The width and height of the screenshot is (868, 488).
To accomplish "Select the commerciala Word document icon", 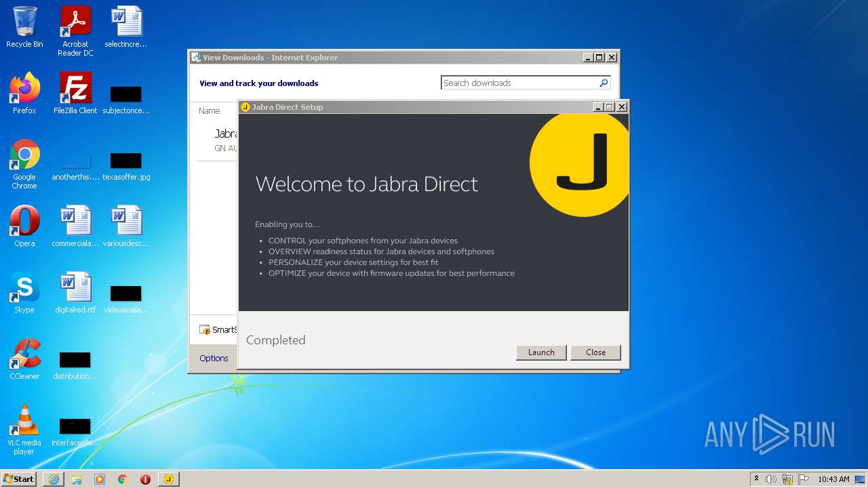I will pos(75,226).
